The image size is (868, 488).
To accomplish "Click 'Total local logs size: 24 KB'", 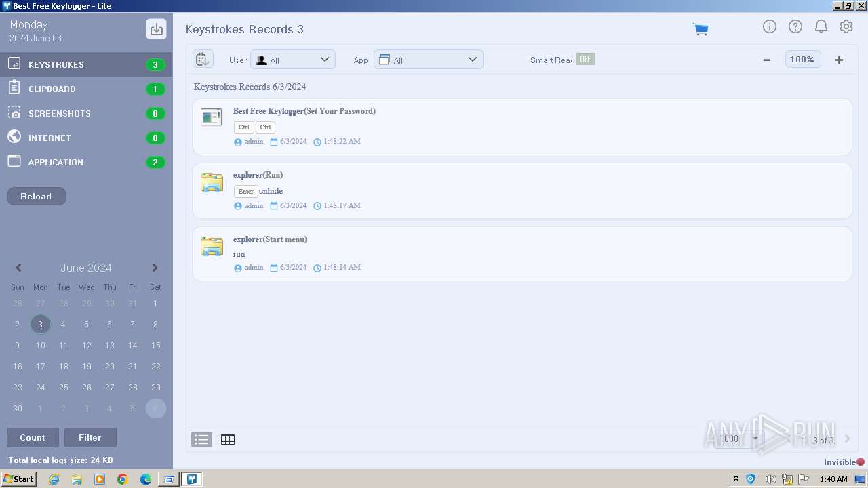I will click(x=60, y=460).
